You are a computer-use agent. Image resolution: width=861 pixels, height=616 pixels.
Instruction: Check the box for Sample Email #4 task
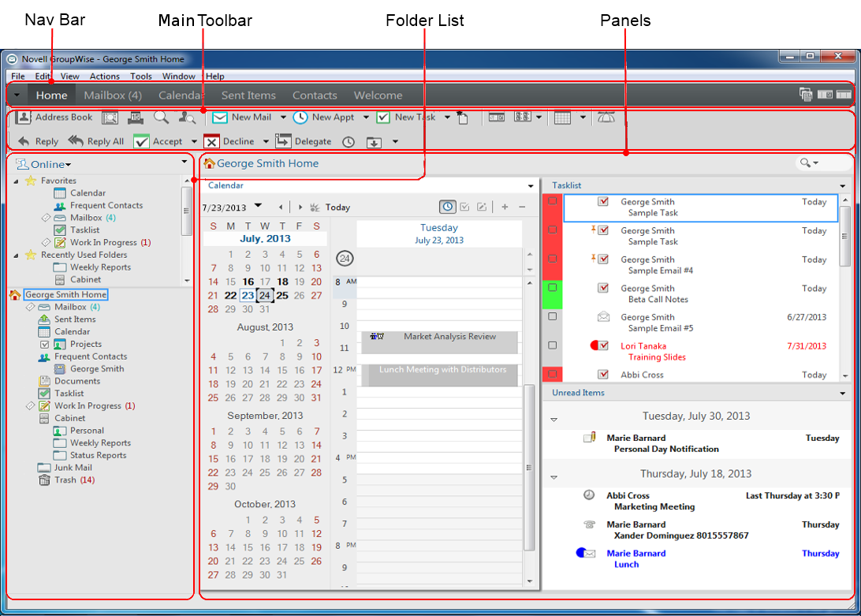[x=553, y=259]
